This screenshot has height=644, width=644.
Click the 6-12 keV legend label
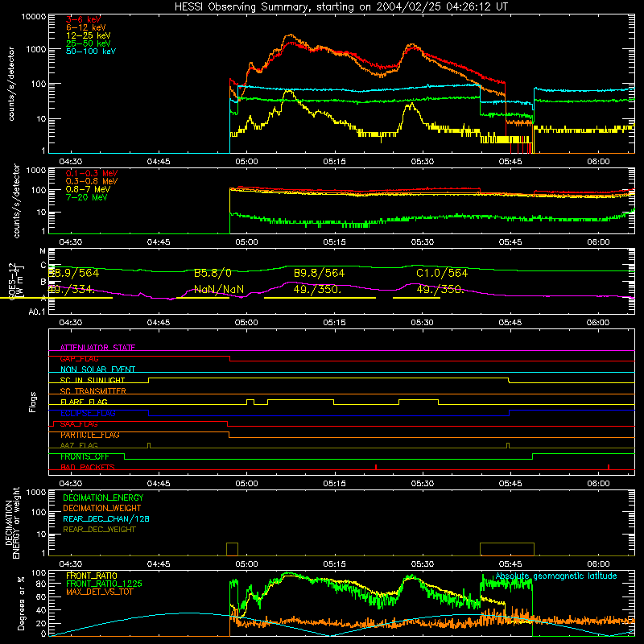[86, 27]
